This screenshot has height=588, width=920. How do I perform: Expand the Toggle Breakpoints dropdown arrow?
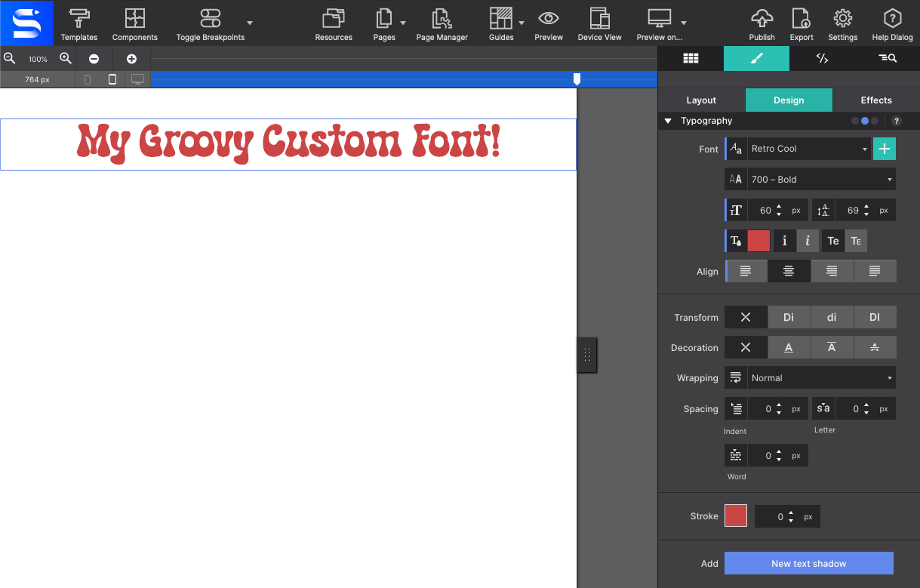tap(250, 23)
